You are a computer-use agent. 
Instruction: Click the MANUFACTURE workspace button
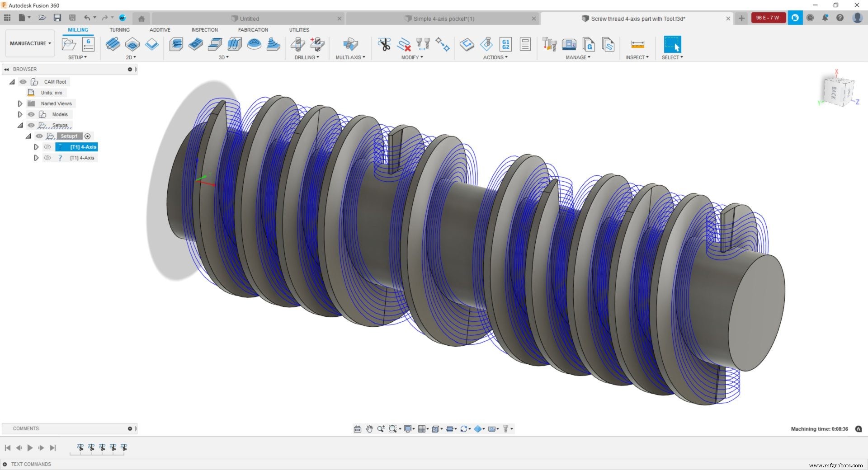tap(29, 43)
